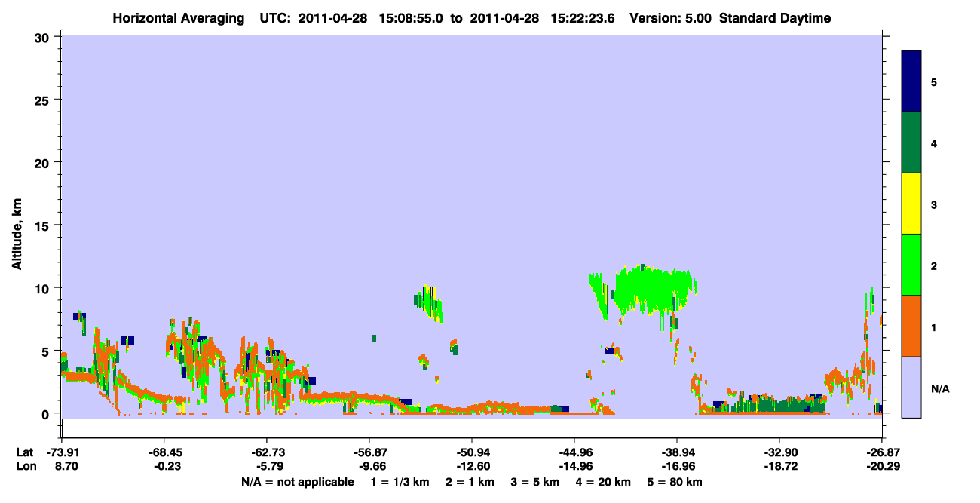
Task: Click the lavender N/A colorbar segment
Action: (x=911, y=387)
